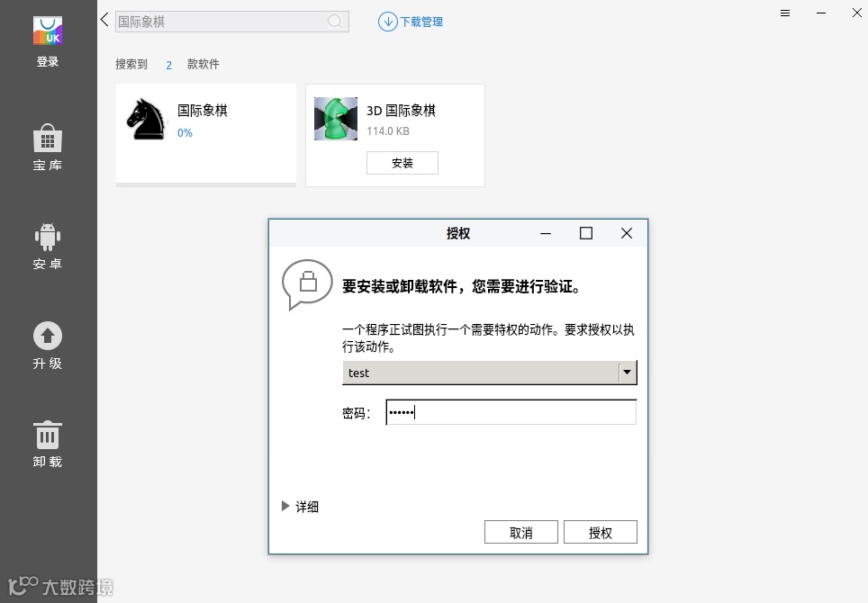Click the 3D 国际象棋 app thumbnail
868x603 pixels.
336,119
